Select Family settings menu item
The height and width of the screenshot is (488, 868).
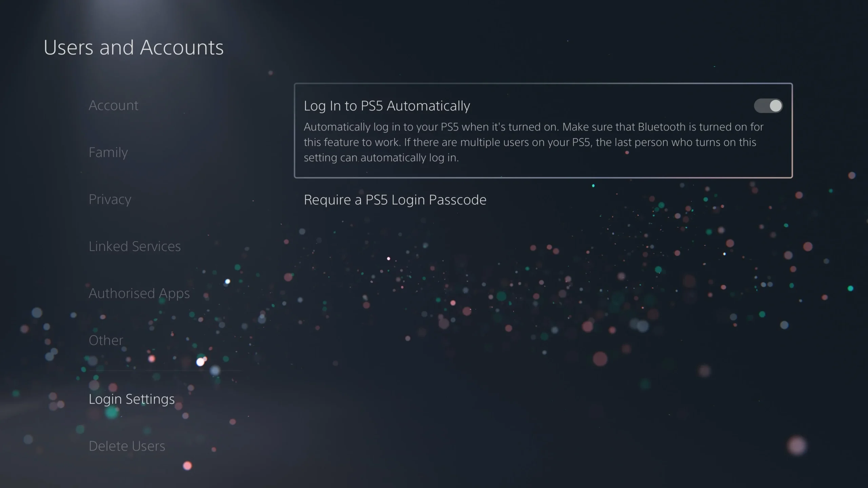tap(108, 152)
